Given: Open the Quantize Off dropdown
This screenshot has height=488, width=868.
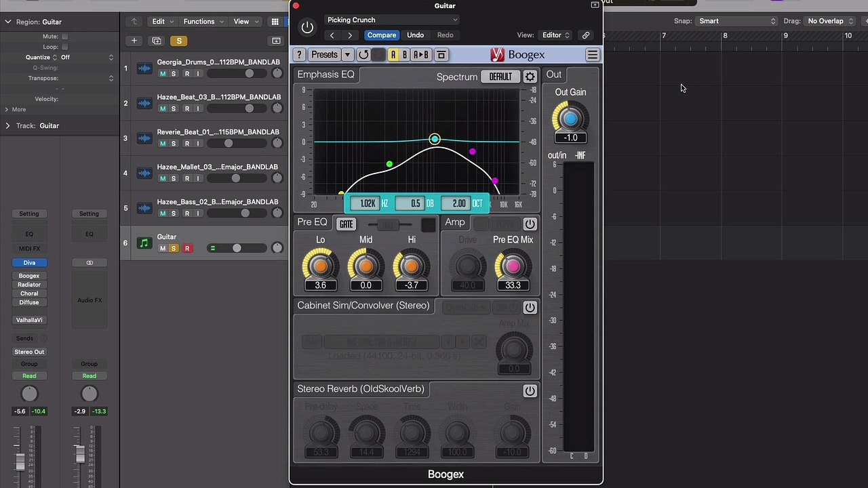Looking at the screenshot, I should (87, 58).
